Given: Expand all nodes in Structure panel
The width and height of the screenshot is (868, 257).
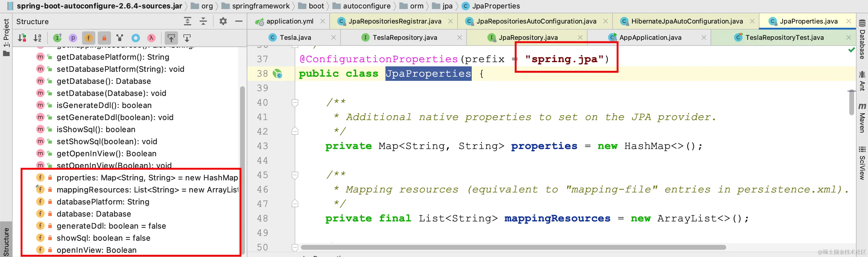Looking at the screenshot, I should click(x=188, y=21).
